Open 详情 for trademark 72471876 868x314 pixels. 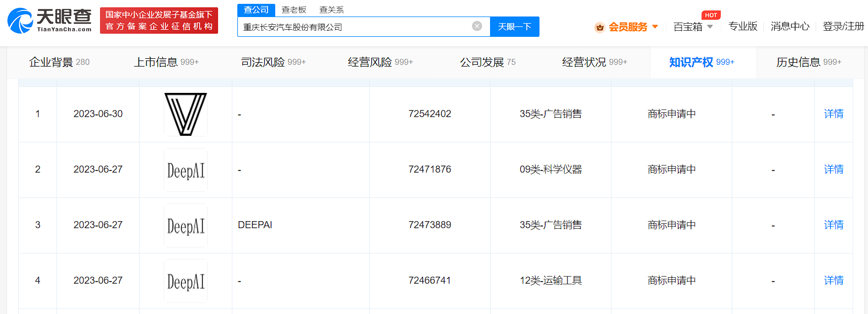tap(833, 169)
